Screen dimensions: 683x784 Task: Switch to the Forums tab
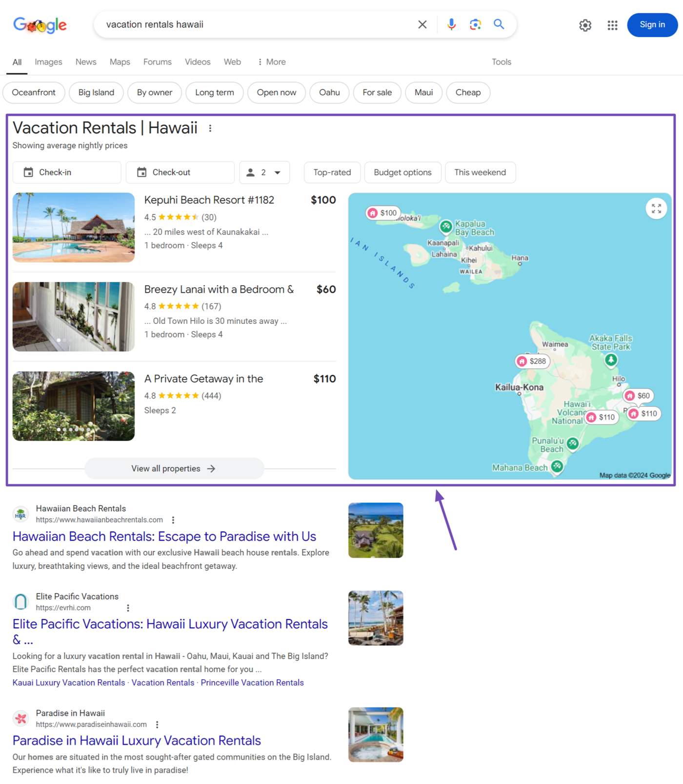point(158,62)
